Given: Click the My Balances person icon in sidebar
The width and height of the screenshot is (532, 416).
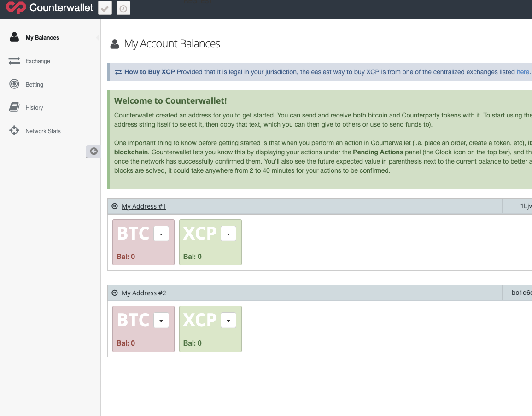Looking at the screenshot, I should [x=14, y=37].
